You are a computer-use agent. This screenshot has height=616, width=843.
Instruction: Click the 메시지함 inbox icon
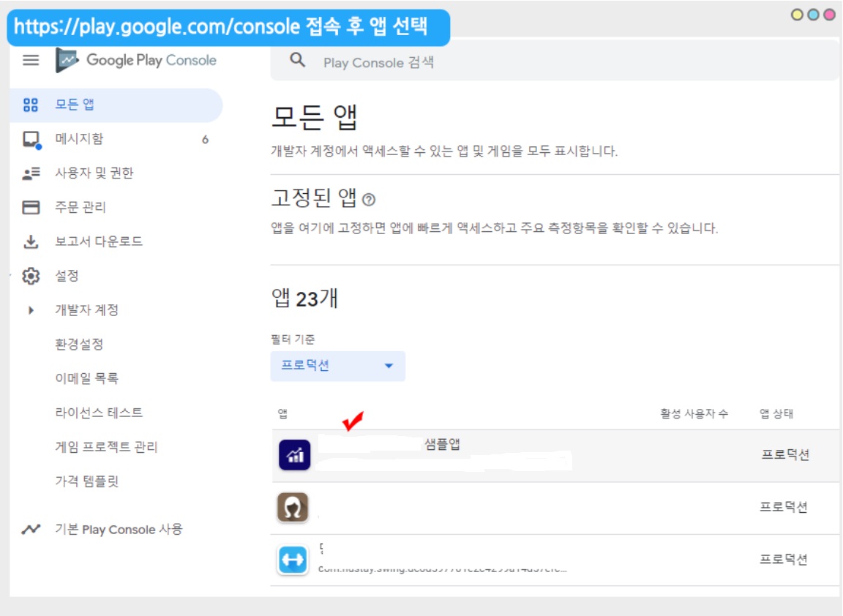[x=31, y=139]
